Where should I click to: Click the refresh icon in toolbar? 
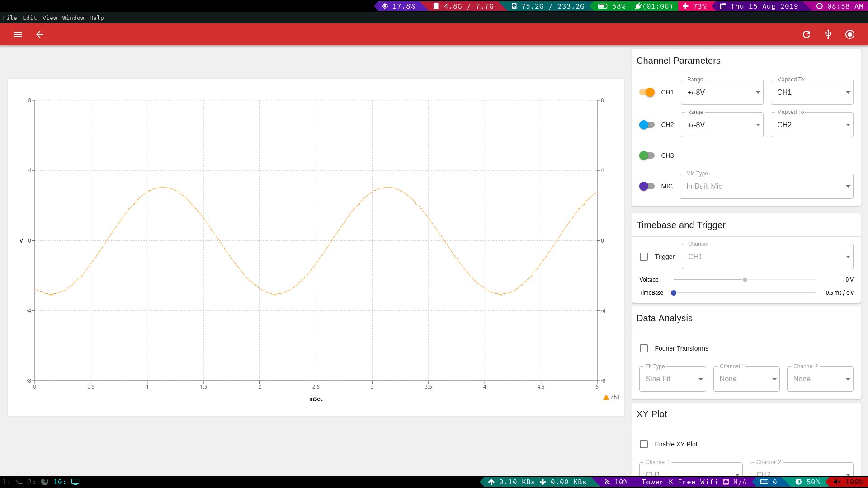coord(807,34)
